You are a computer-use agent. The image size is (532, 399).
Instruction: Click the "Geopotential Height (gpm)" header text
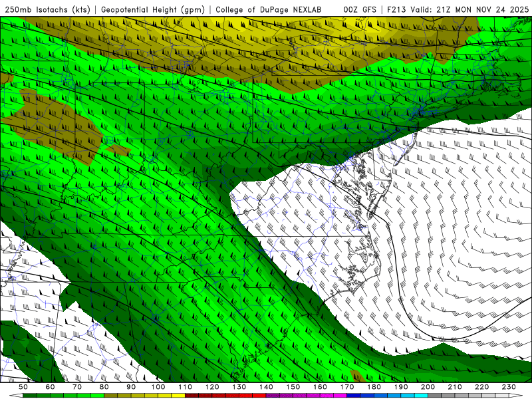pos(153,10)
